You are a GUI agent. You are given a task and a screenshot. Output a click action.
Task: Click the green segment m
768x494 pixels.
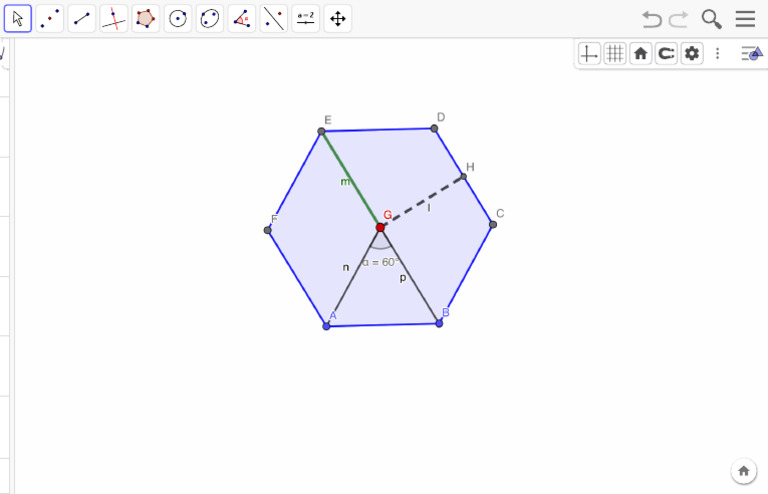(x=351, y=179)
